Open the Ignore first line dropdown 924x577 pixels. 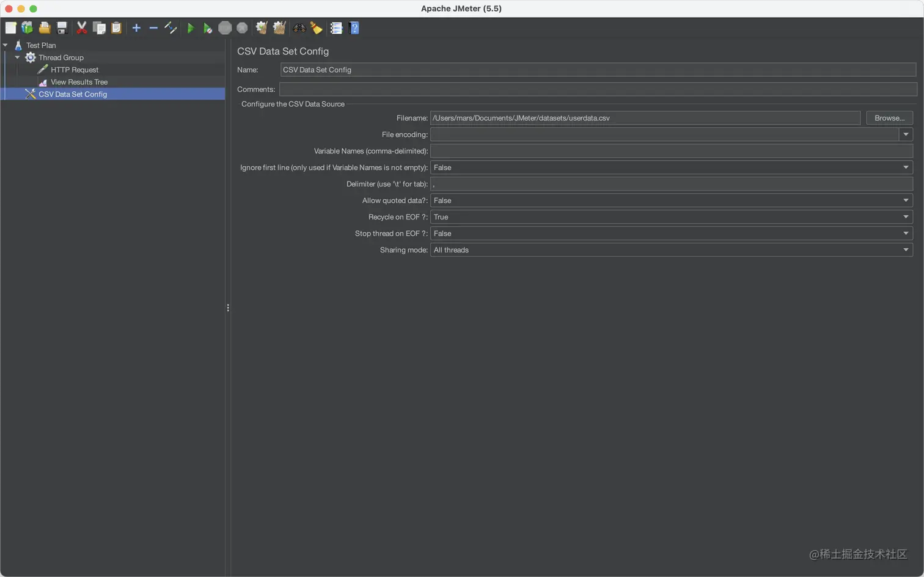pyautogui.click(x=672, y=167)
